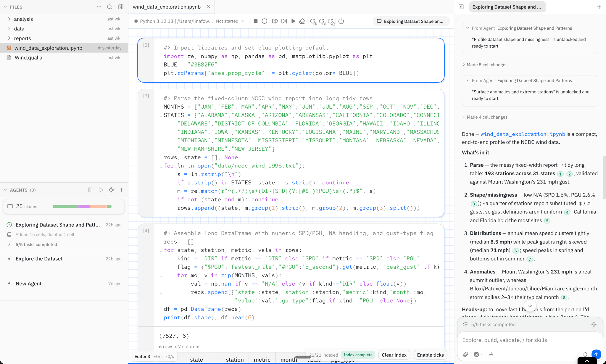606x364 pixels.
Task: Expand the reports folder
Action: [9, 38]
